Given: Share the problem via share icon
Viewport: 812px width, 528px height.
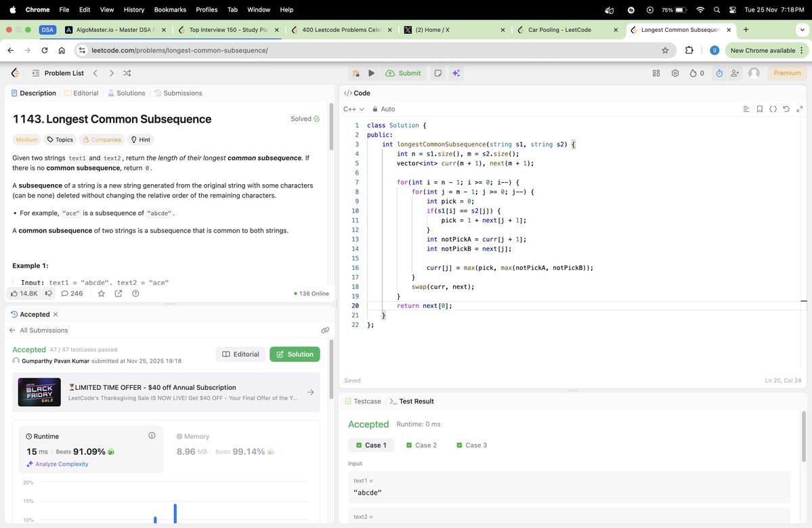Looking at the screenshot, I should (x=119, y=294).
